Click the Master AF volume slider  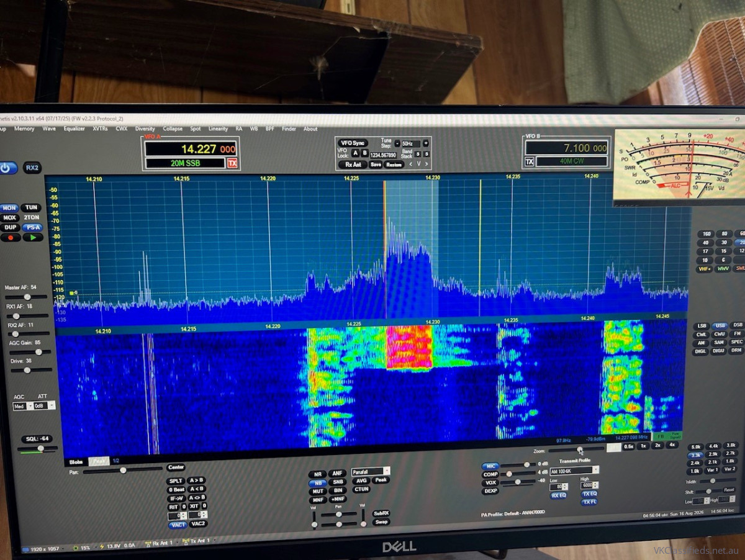click(x=26, y=297)
